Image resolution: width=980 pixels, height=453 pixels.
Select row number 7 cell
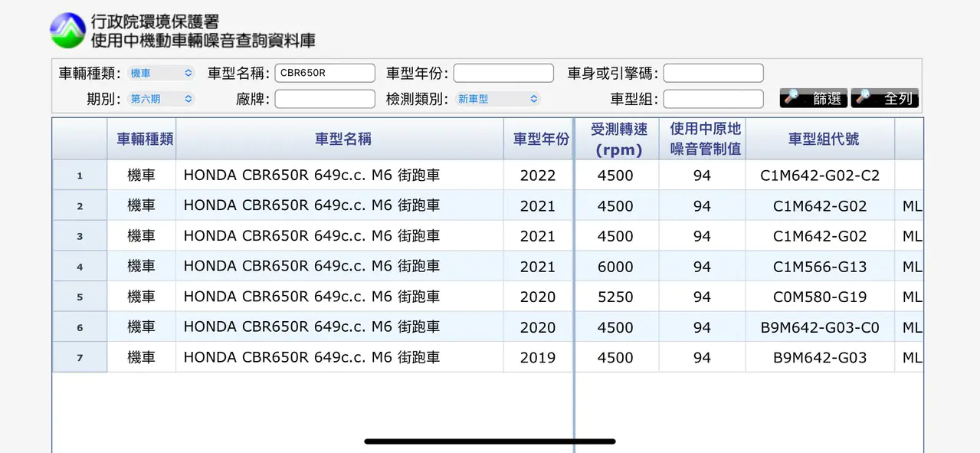coord(80,357)
